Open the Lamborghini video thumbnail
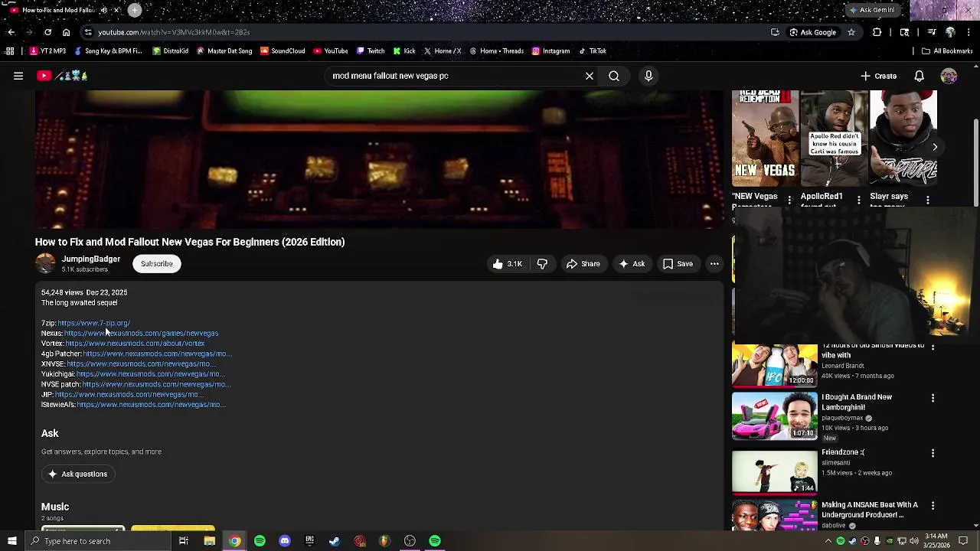The width and height of the screenshot is (980, 551). [x=775, y=416]
